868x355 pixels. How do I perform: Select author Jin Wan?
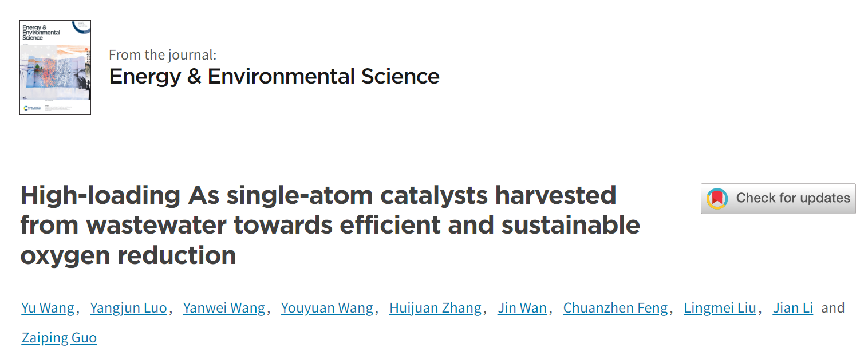522,308
